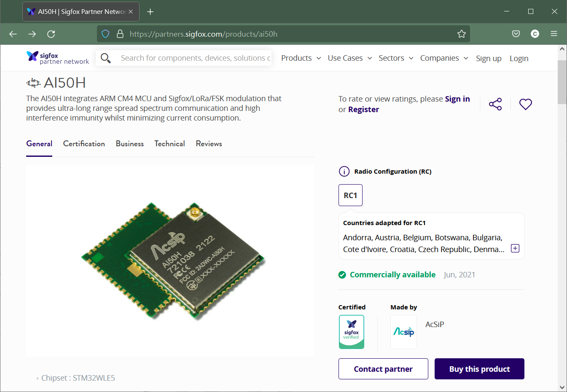The height and width of the screenshot is (392, 567).
Task: Close the AI50H Sigfox tab
Action: pyautogui.click(x=131, y=12)
